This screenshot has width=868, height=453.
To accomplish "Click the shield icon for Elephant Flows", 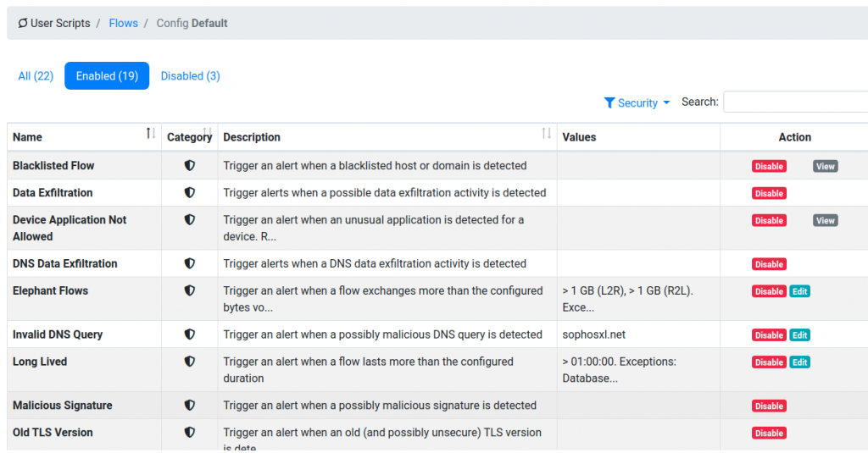I will tap(189, 290).
